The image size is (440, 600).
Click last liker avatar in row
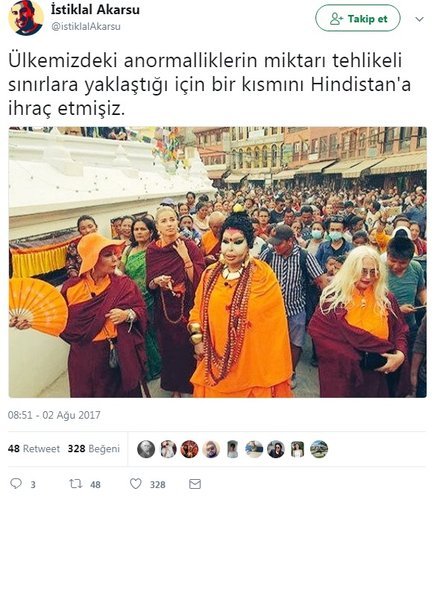pyautogui.click(x=319, y=449)
